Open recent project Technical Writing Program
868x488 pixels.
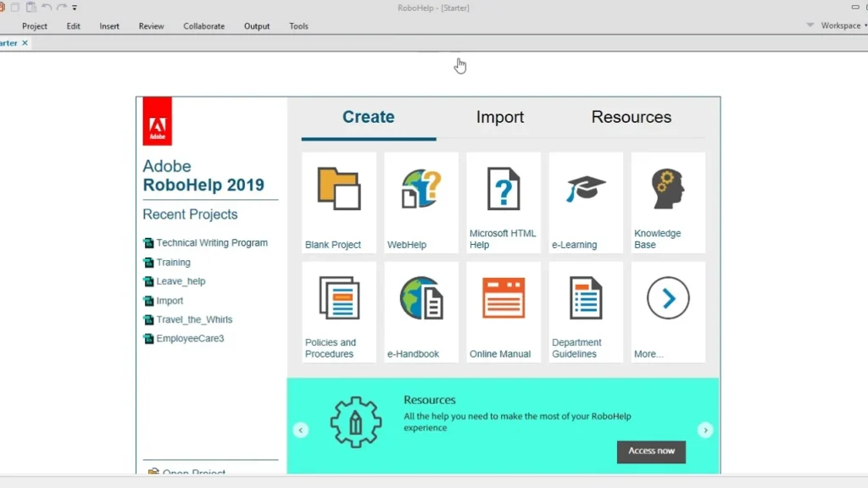(x=211, y=243)
